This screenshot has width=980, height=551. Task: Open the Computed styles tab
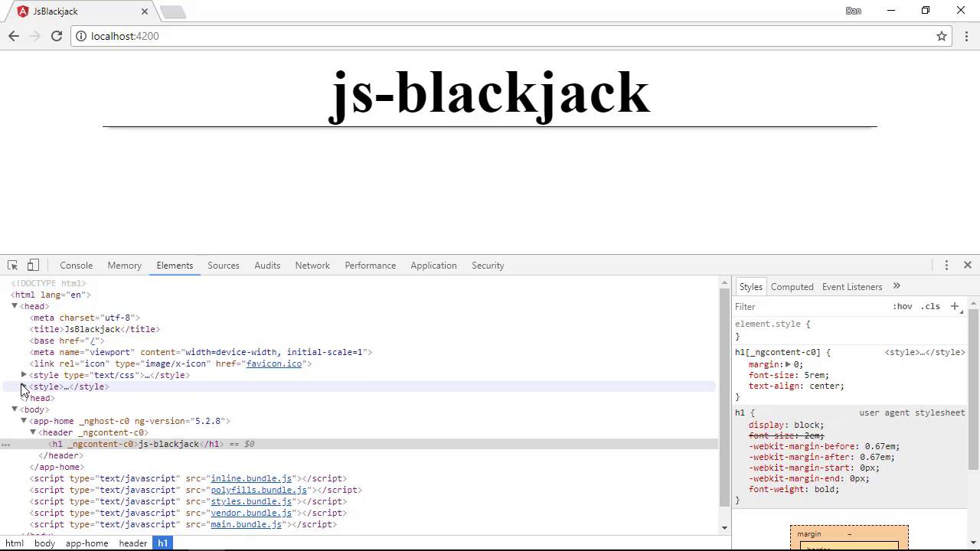(x=792, y=286)
